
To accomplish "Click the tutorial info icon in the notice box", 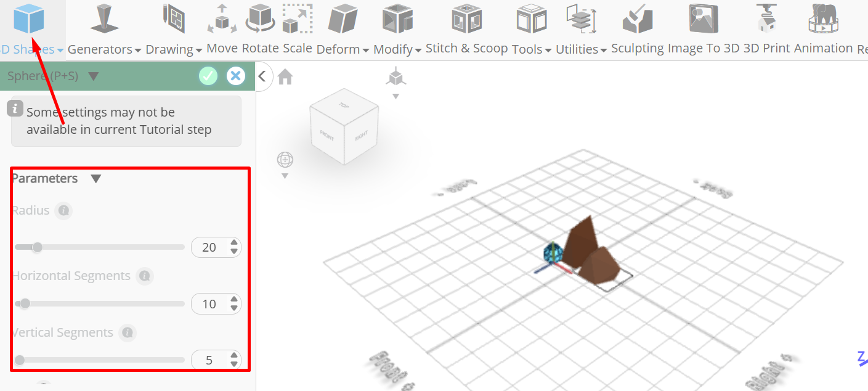I will [15, 109].
